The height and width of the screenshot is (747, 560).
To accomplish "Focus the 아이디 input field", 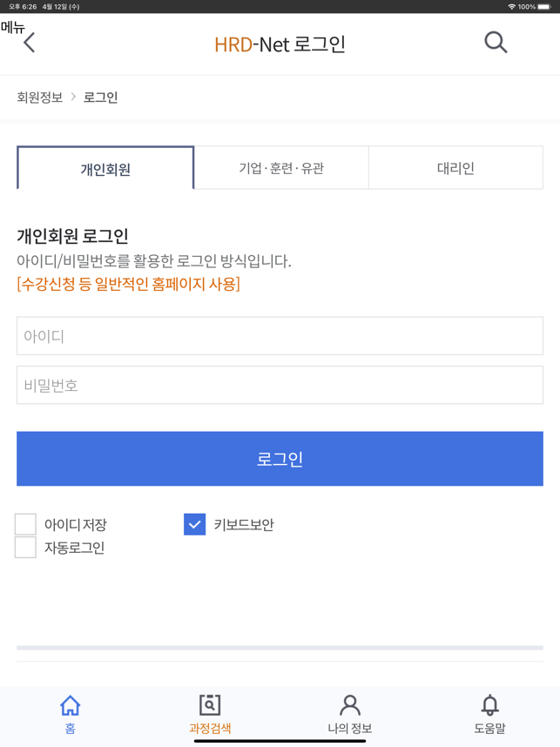I will pos(280,336).
